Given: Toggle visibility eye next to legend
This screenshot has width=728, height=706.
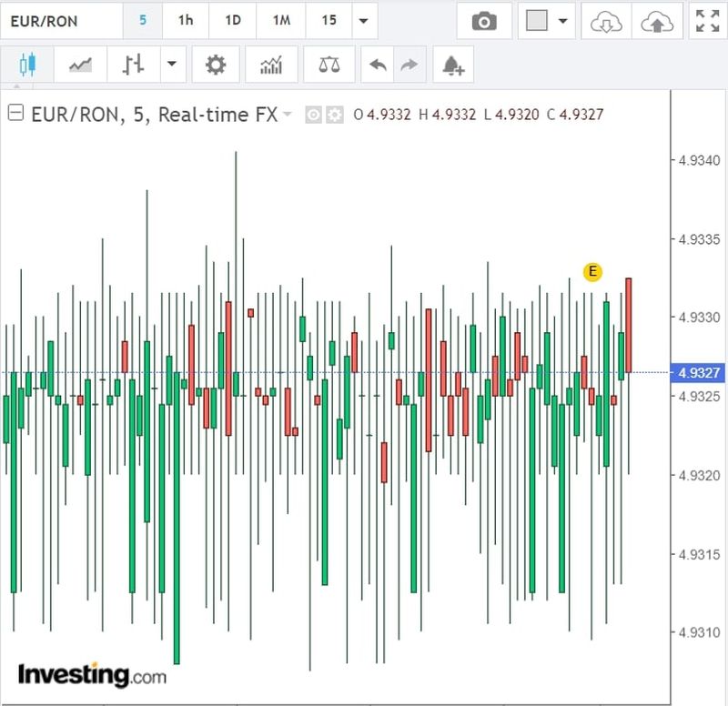Looking at the screenshot, I should pos(313,115).
